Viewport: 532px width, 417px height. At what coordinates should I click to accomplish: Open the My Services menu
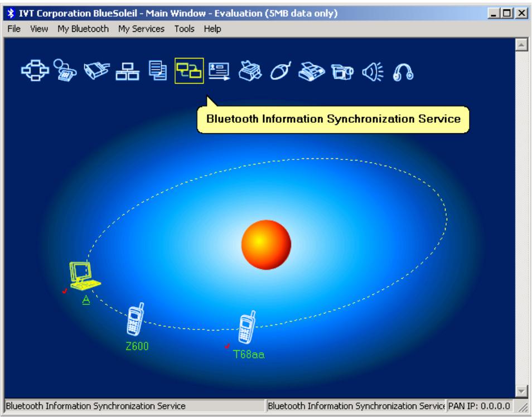pos(141,29)
